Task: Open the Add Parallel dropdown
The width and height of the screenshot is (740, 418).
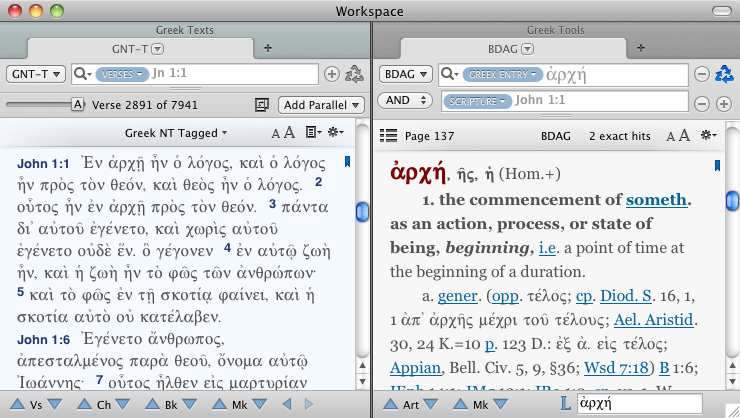Action: pos(321,105)
